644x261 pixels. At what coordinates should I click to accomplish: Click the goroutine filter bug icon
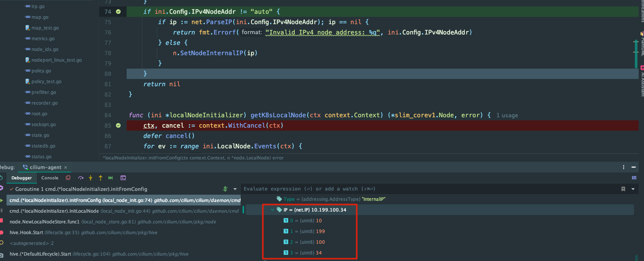225,189
